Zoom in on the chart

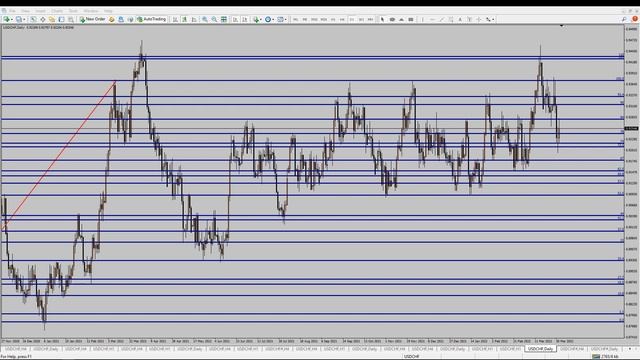[x=204, y=19]
